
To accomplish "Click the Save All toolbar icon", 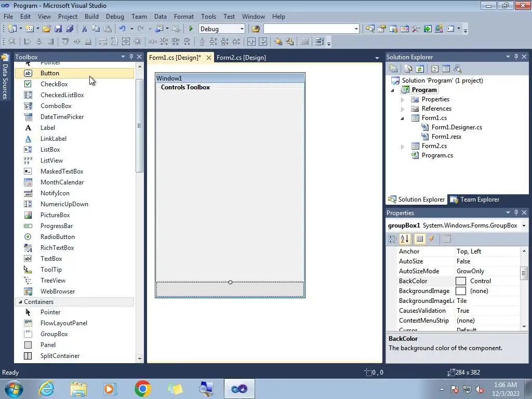I will (x=70, y=29).
